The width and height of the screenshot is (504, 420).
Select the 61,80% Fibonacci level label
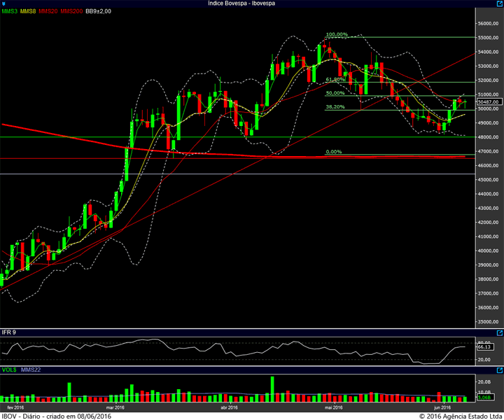coord(335,79)
